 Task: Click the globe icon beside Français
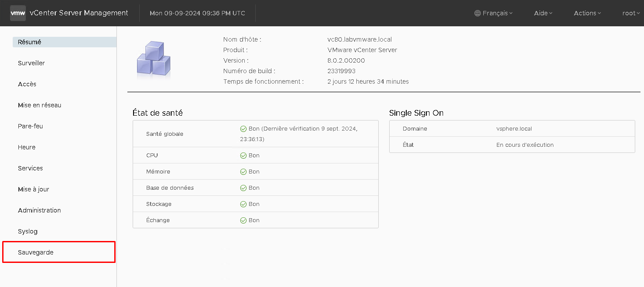[x=478, y=13]
